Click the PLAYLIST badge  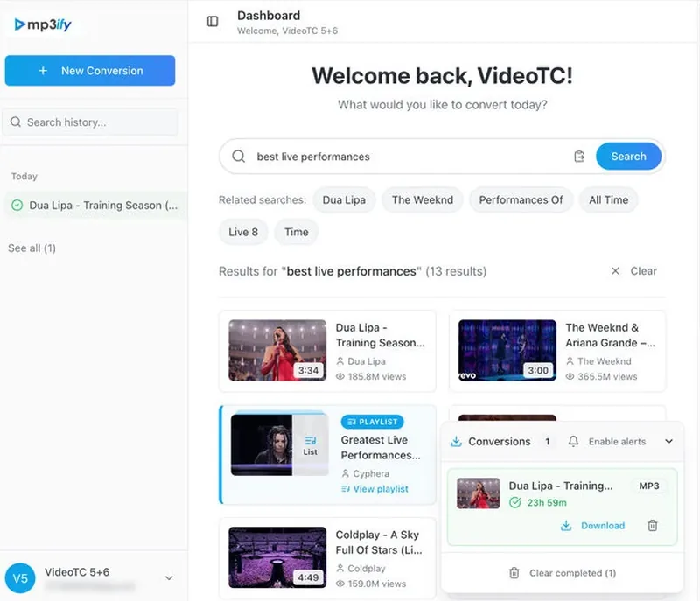pos(373,422)
